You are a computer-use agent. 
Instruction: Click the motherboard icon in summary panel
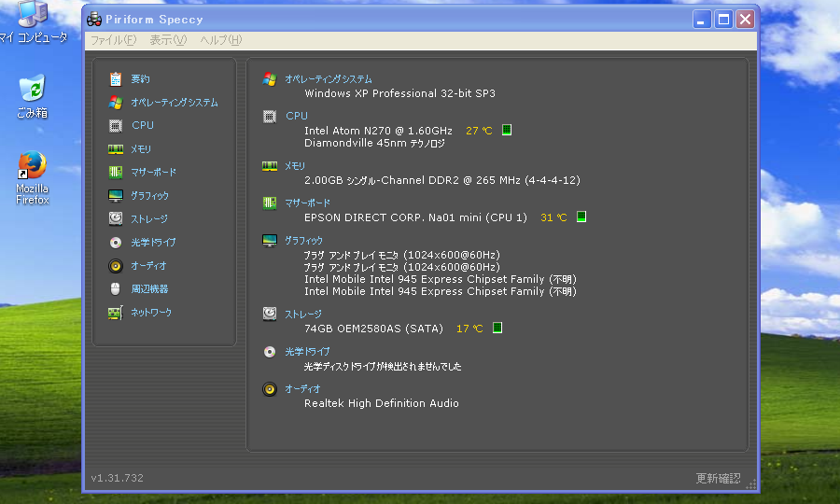(x=270, y=203)
